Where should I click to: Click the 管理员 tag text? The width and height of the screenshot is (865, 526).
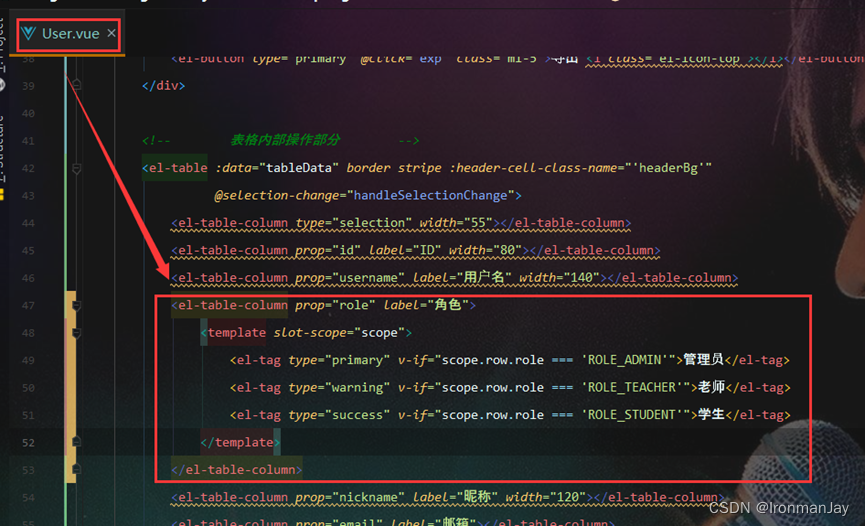pos(703,360)
